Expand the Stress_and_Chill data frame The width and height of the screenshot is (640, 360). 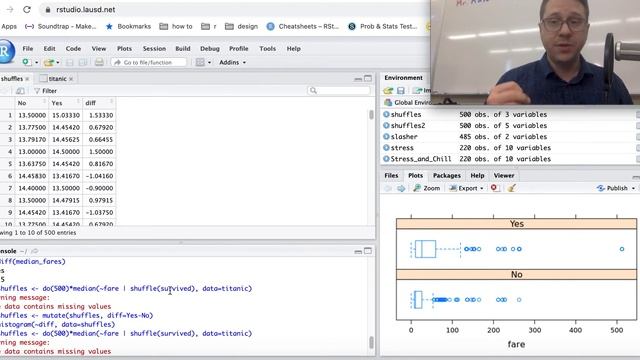click(386, 159)
